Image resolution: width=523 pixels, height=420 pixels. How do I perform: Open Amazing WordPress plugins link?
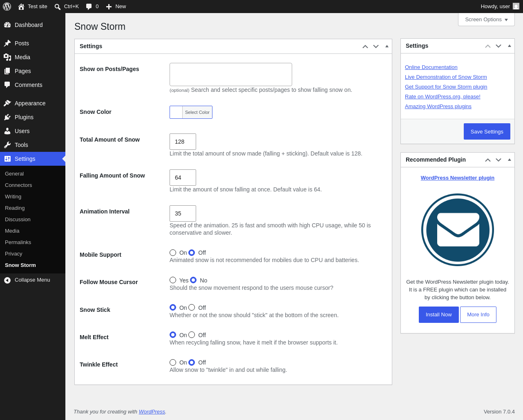[x=438, y=107]
